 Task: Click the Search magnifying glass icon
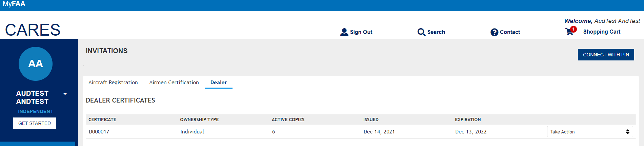(x=421, y=32)
